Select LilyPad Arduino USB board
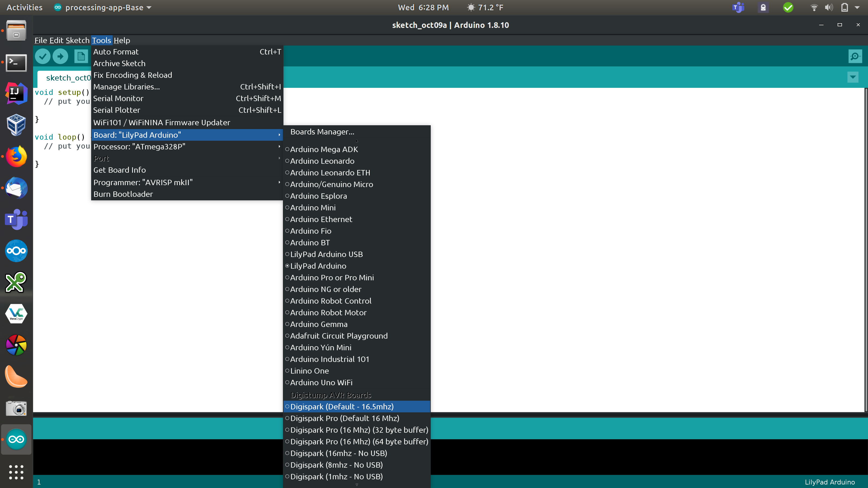Image resolution: width=868 pixels, height=488 pixels. (x=357, y=254)
